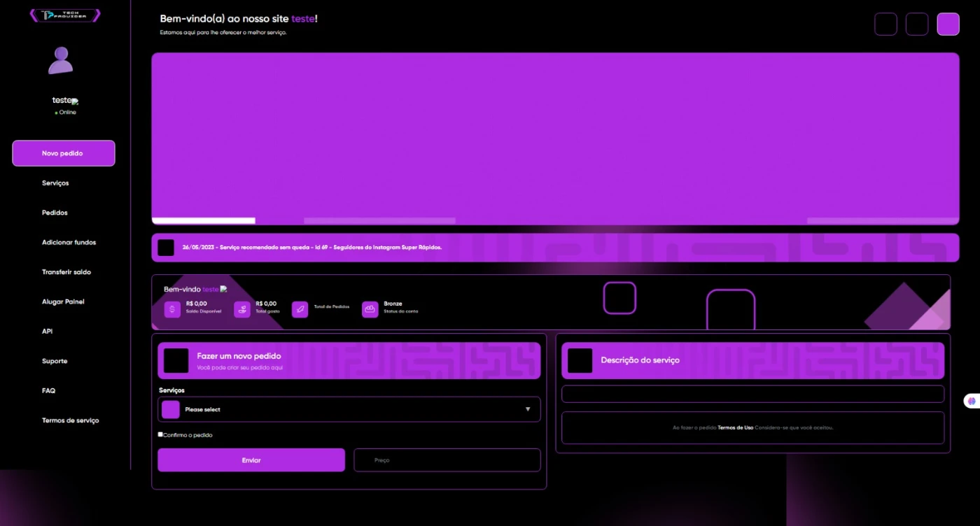Open Adicionar fundos page
This screenshot has width=980, height=526.
coord(69,243)
